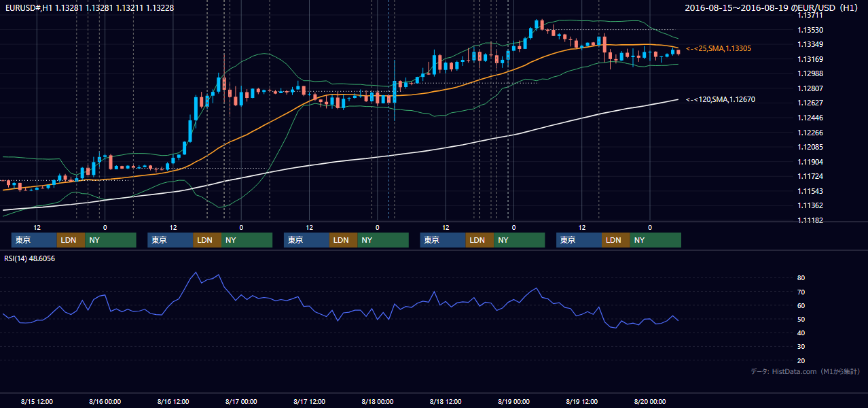
Task: Click the 8/19 00:00 date label
Action: [513, 401]
